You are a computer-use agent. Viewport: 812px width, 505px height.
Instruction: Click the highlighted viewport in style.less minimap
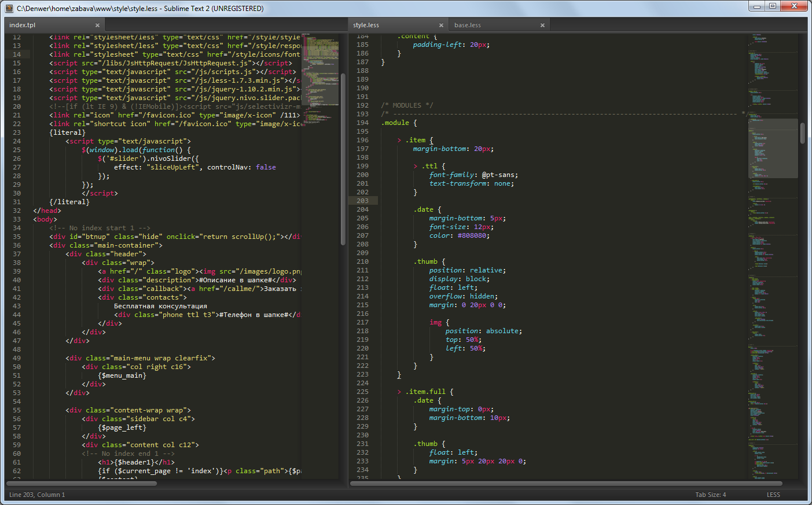[773, 148]
